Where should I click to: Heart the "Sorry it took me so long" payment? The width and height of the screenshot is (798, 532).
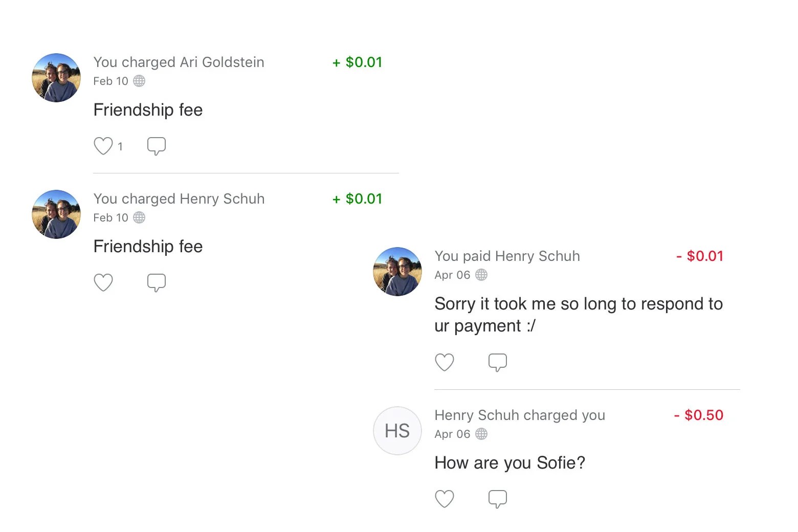pos(444,362)
